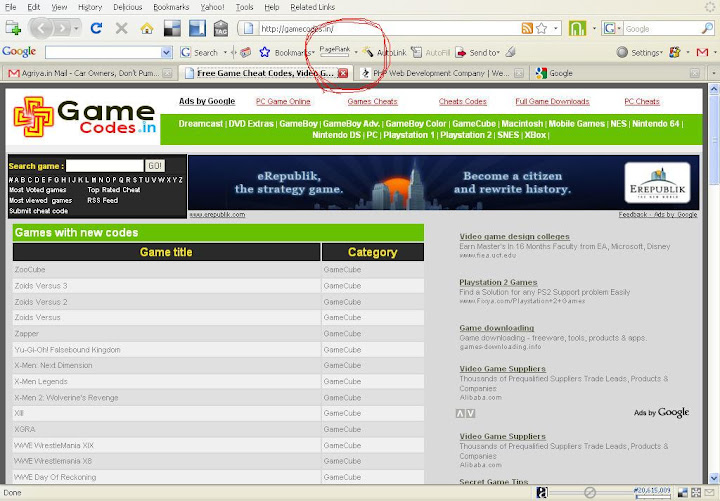This screenshot has width=720, height=501.
Task: Go back to the previous page
Action: [x=40, y=28]
